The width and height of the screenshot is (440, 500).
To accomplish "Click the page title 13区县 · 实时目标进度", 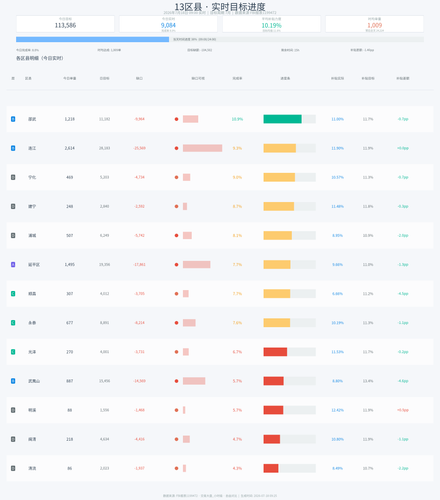I will 220,7.
